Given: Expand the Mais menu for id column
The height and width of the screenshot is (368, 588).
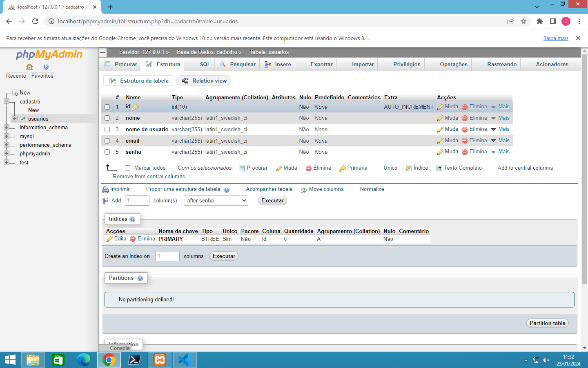Looking at the screenshot, I should pos(500,107).
